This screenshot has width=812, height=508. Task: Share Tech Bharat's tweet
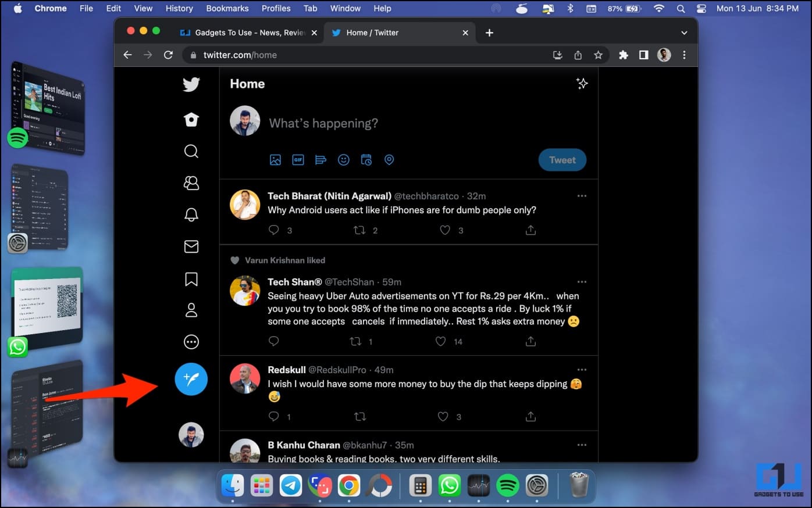[530, 230]
